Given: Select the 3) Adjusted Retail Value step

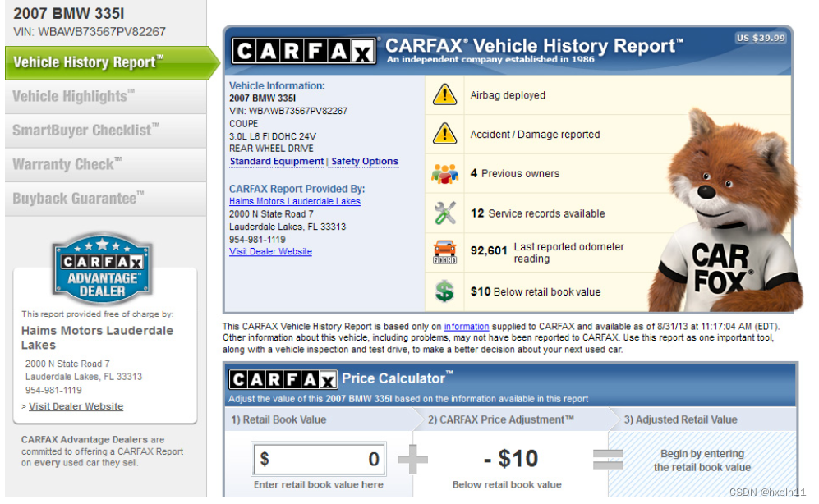Looking at the screenshot, I should point(702,419).
